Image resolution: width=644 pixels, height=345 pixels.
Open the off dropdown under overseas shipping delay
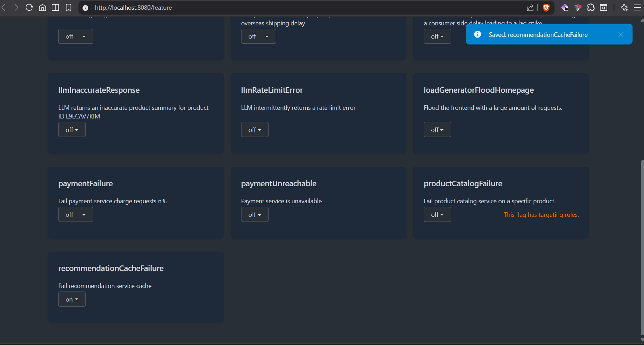[x=259, y=36]
